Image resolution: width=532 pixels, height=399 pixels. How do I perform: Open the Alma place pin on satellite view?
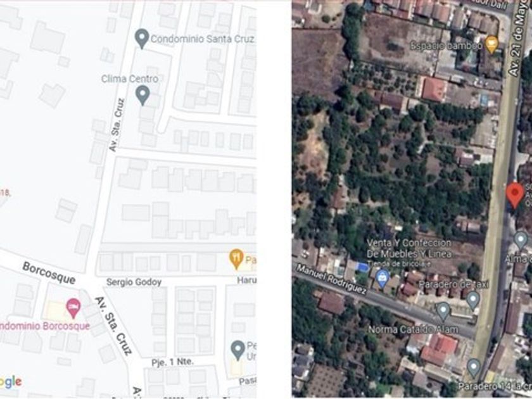[521, 240]
